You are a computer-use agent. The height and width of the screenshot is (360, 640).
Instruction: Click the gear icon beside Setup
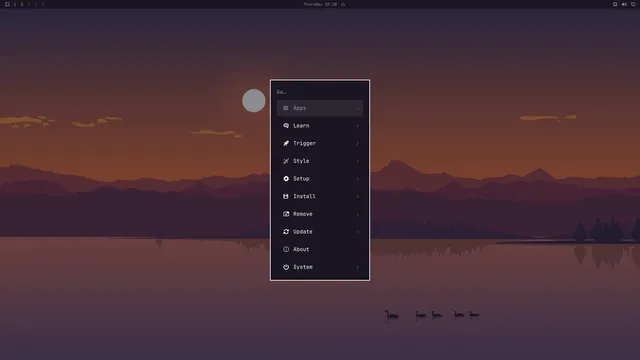tap(286, 179)
